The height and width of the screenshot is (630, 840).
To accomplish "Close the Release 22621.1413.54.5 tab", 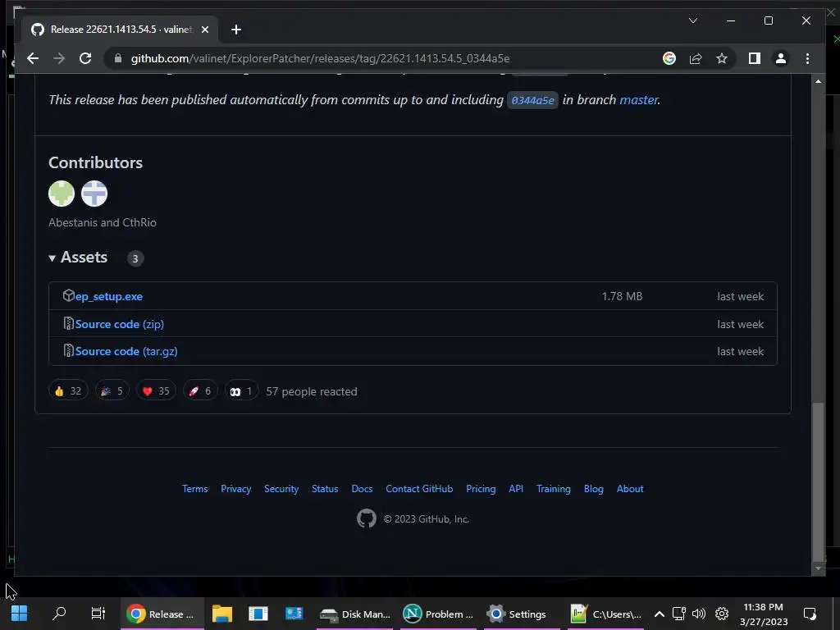I will coord(204,30).
